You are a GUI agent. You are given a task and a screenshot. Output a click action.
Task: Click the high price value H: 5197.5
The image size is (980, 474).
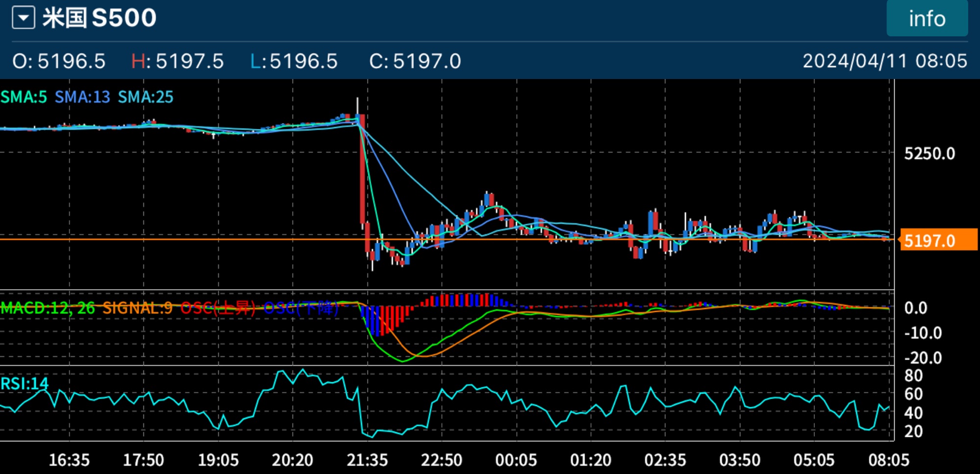[x=177, y=61]
